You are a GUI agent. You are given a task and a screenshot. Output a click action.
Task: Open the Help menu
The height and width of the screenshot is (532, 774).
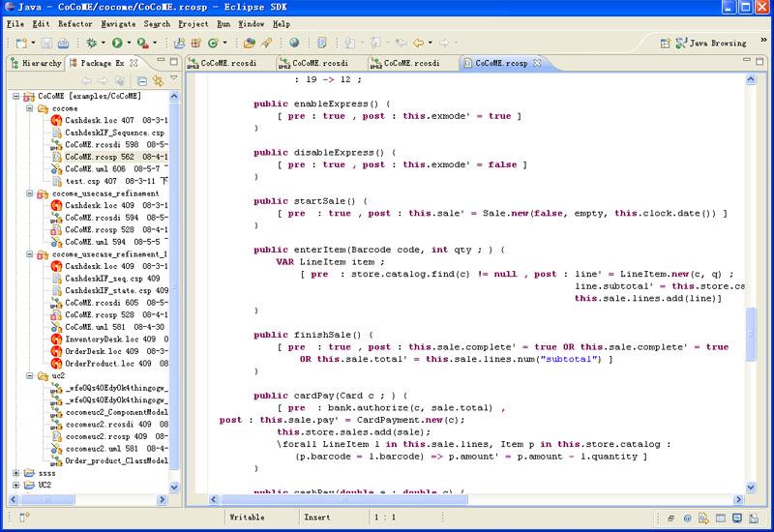pyautogui.click(x=282, y=23)
